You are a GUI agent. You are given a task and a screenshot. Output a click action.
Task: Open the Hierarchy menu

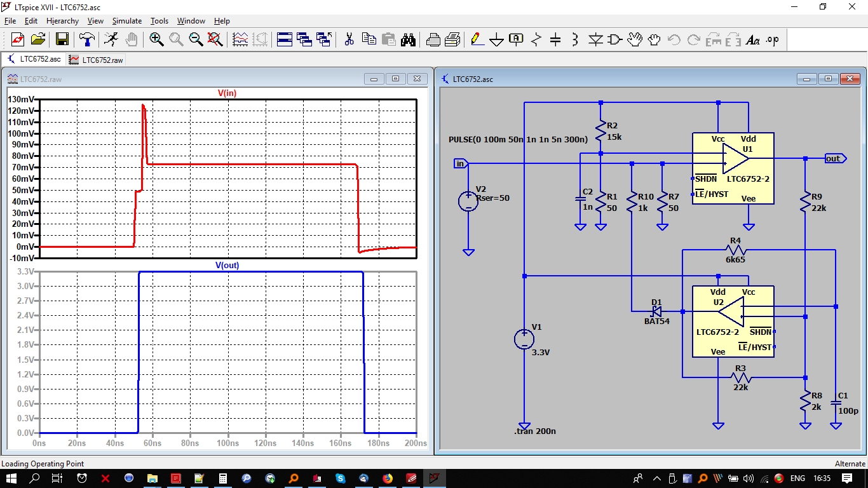point(62,21)
